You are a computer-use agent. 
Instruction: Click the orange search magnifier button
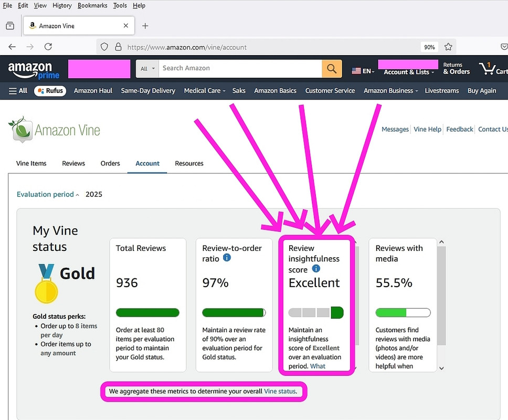click(x=332, y=68)
